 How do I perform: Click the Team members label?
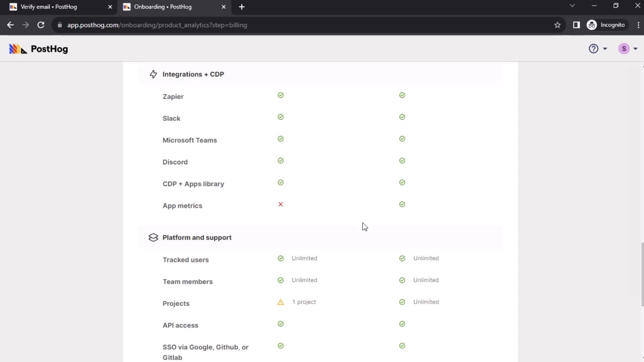click(187, 282)
